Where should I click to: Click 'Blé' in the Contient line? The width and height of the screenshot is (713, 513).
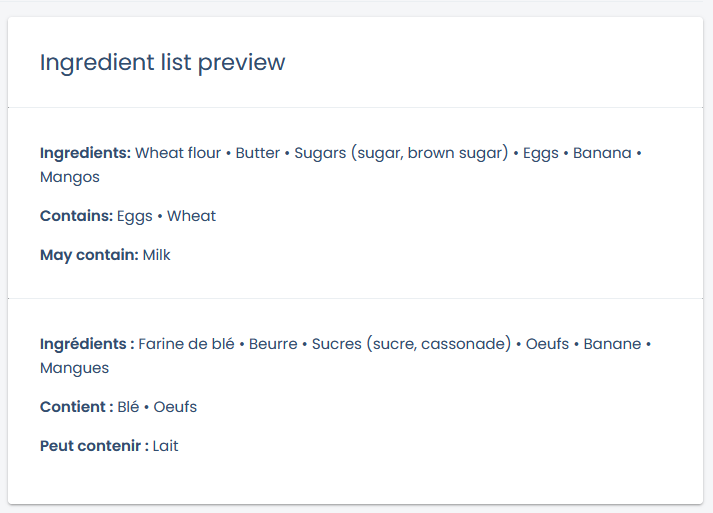(128, 407)
